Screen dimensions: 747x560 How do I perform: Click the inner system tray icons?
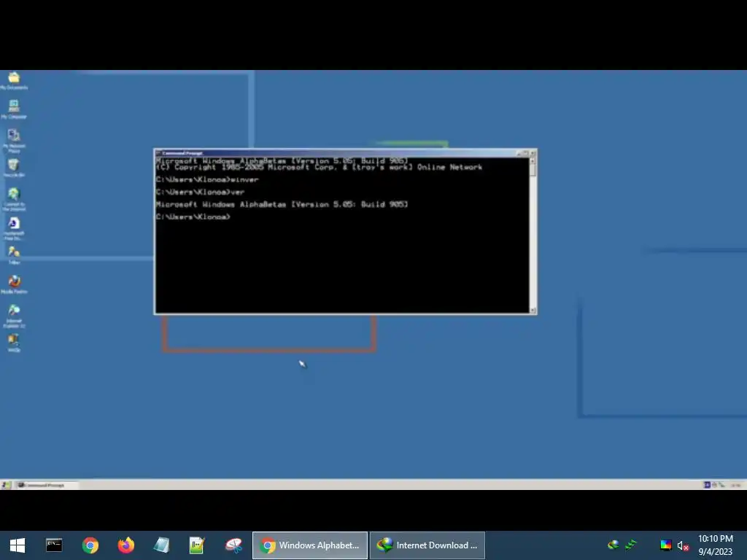click(x=715, y=485)
